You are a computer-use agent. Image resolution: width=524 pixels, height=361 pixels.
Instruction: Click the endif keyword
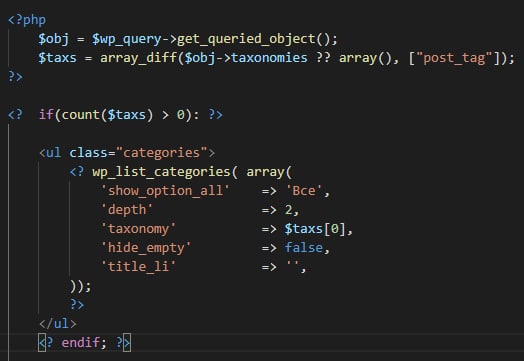coord(80,343)
